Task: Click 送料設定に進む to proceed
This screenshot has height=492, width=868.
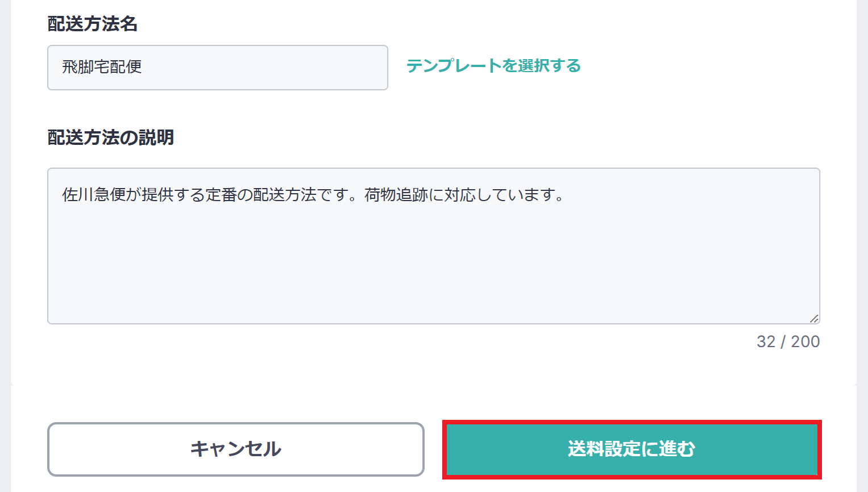Action: pos(631,449)
